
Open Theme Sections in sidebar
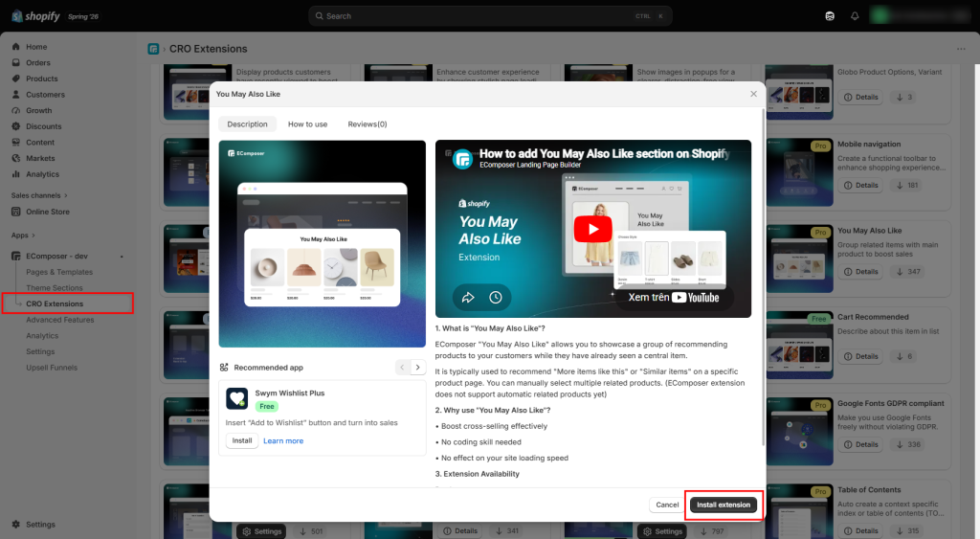(x=55, y=288)
